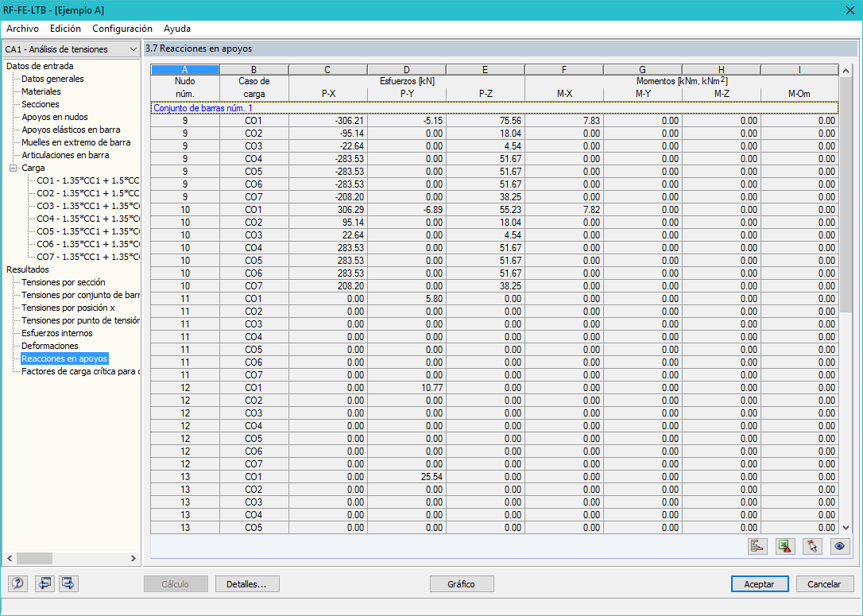Select load combination CO4 in tree
The height and width of the screenshot is (616, 863).
pyautogui.click(x=87, y=219)
